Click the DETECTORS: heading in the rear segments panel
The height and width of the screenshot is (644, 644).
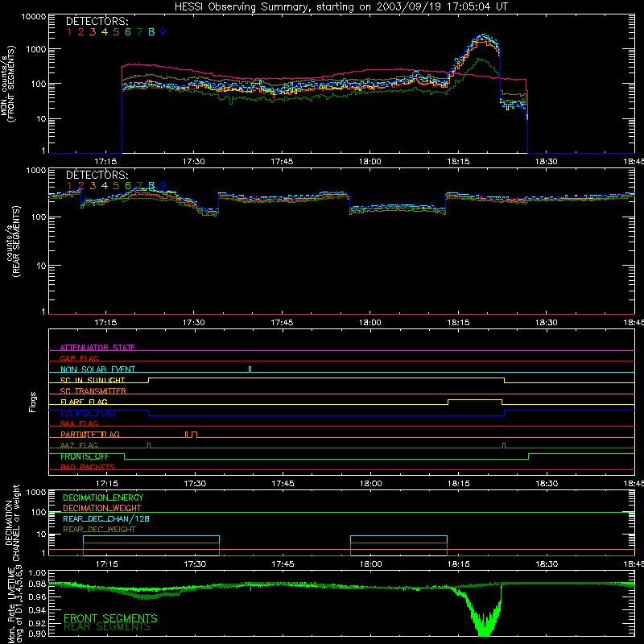pos(97,175)
